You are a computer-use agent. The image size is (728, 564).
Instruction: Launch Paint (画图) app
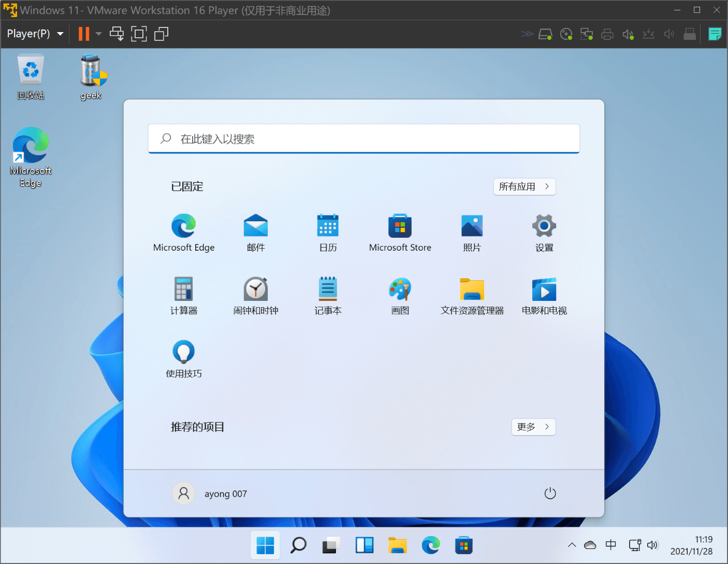[400, 296]
